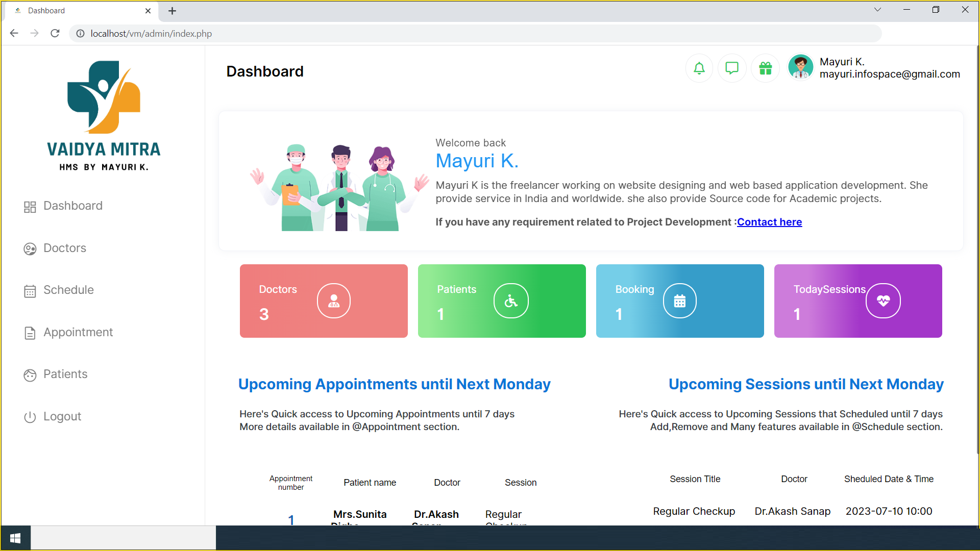
Task: Reload the page with refresh icon
Action: (x=55, y=33)
